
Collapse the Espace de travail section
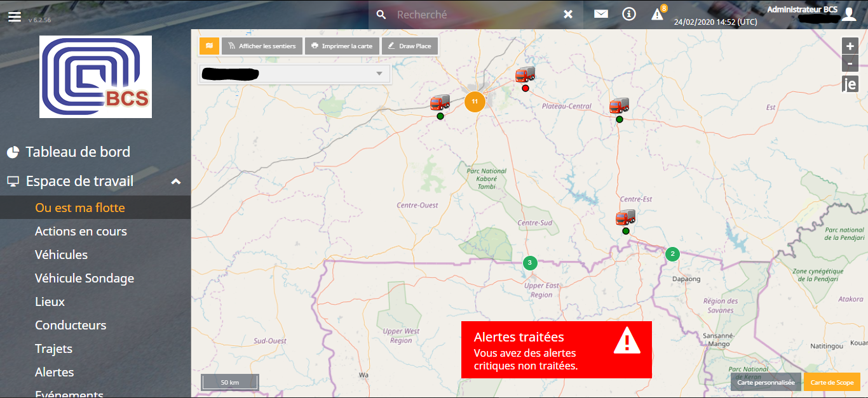coord(176,182)
